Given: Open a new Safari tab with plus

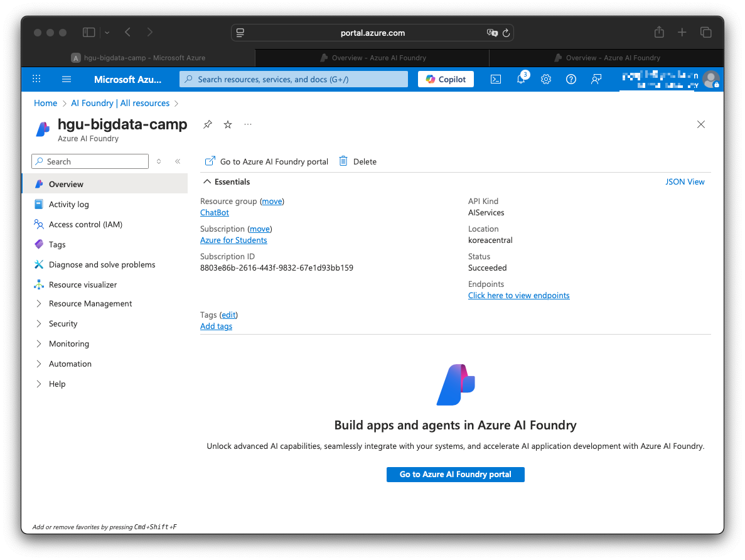Looking at the screenshot, I should coord(682,32).
